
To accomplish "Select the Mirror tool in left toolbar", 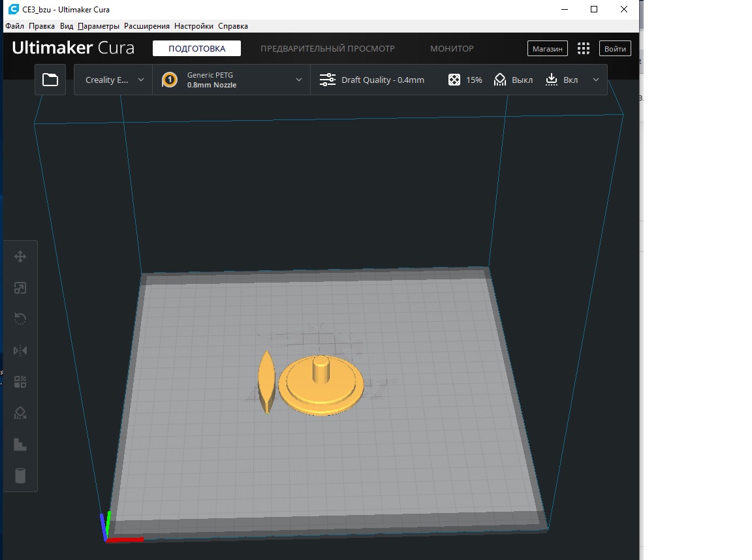I will click(20, 350).
